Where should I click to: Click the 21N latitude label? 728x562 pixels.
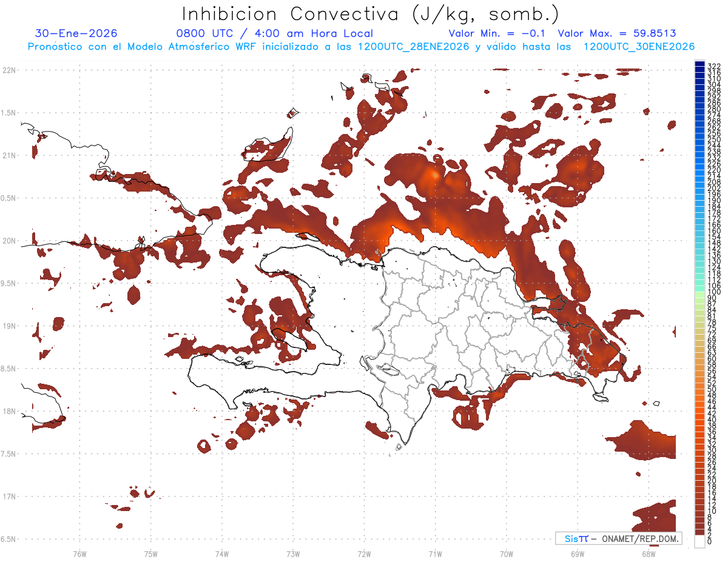click(x=9, y=155)
